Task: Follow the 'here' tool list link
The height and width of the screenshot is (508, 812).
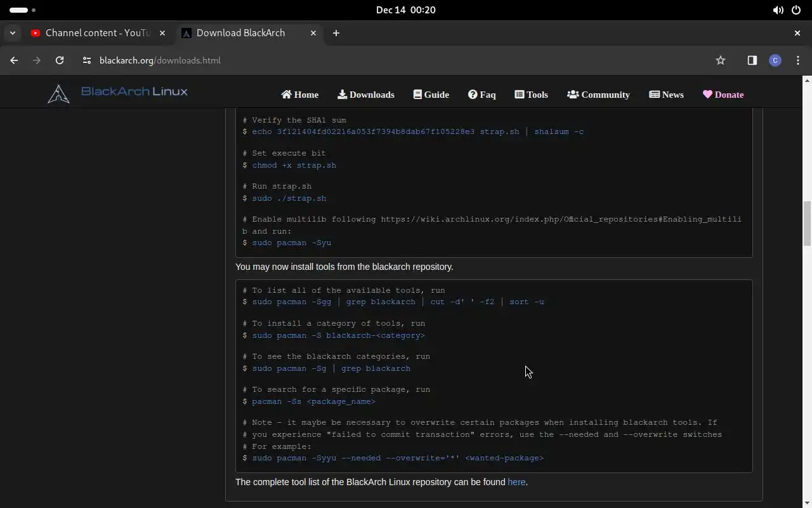Action: (x=516, y=482)
